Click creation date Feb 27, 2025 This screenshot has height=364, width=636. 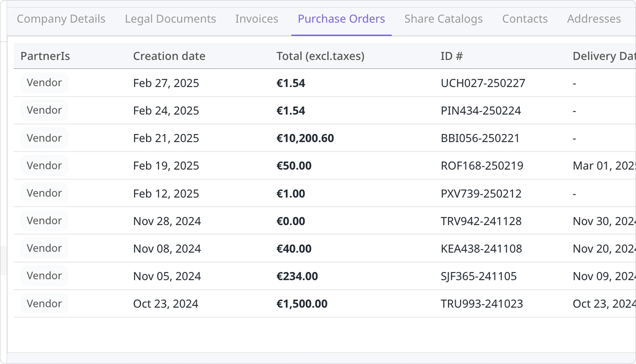point(166,83)
